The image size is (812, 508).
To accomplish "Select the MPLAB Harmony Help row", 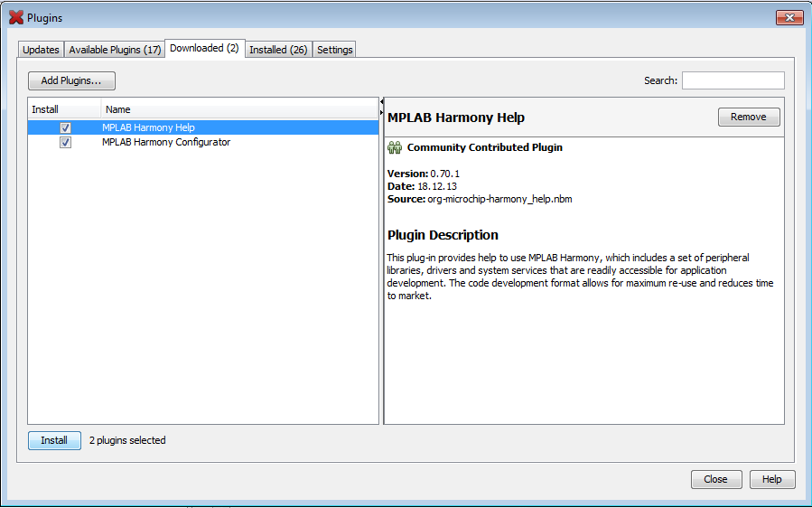I will pyautogui.click(x=203, y=127).
